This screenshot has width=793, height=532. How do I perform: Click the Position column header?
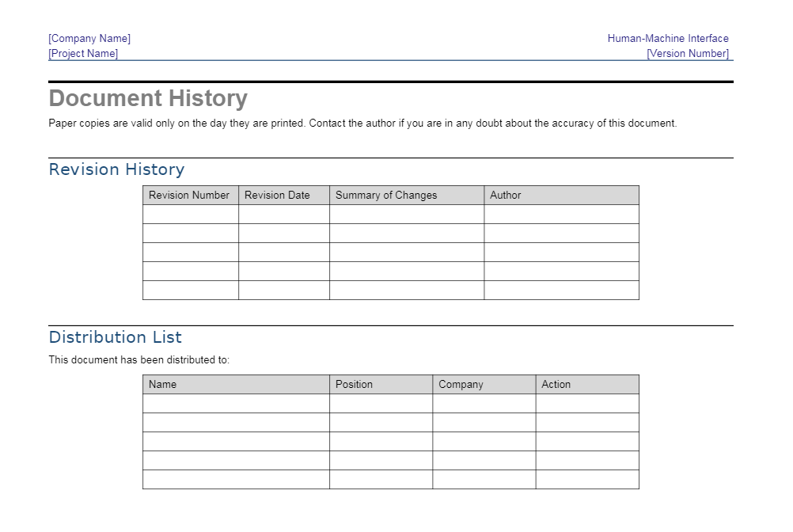point(355,384)
